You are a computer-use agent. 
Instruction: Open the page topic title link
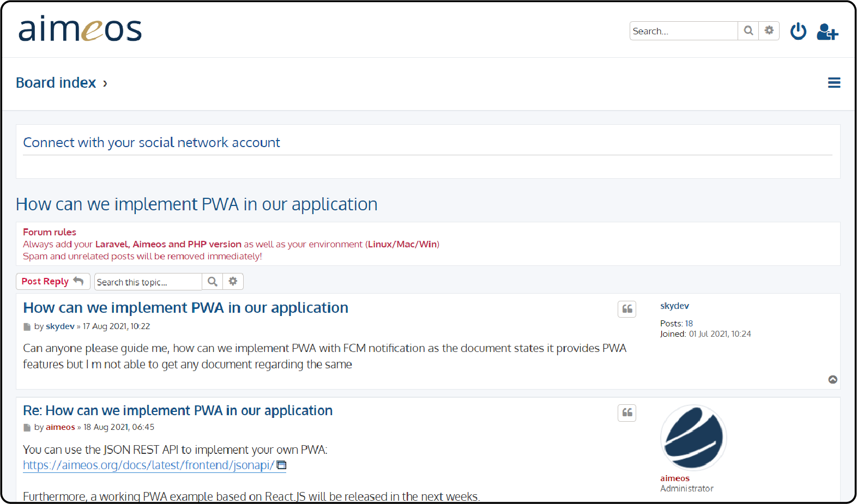click(x=197, y=204)
